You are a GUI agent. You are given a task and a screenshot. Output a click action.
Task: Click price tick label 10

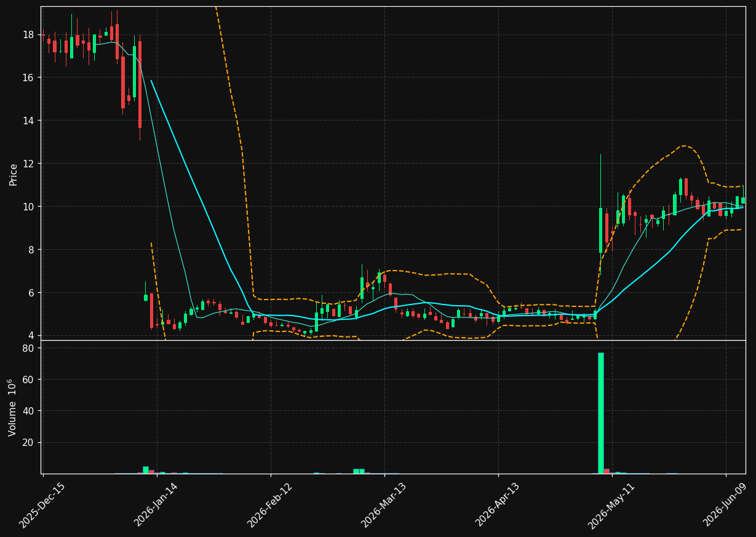[x=28, y=207]
